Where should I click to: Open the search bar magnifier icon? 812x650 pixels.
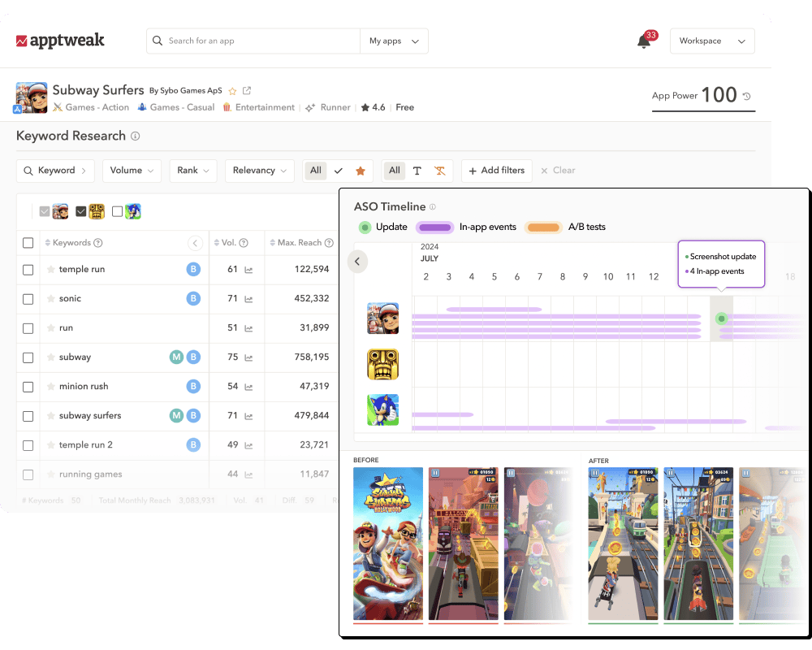157,41
